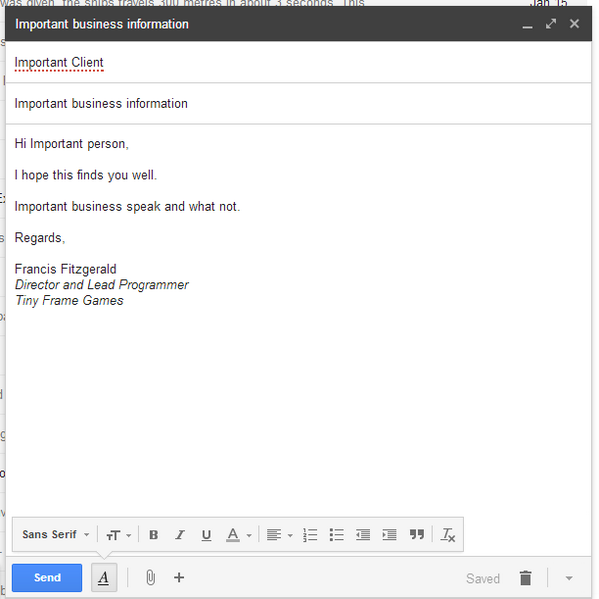Open the text alignment dropdown
This screenshot has height=599, width=599.
[279, 535]
